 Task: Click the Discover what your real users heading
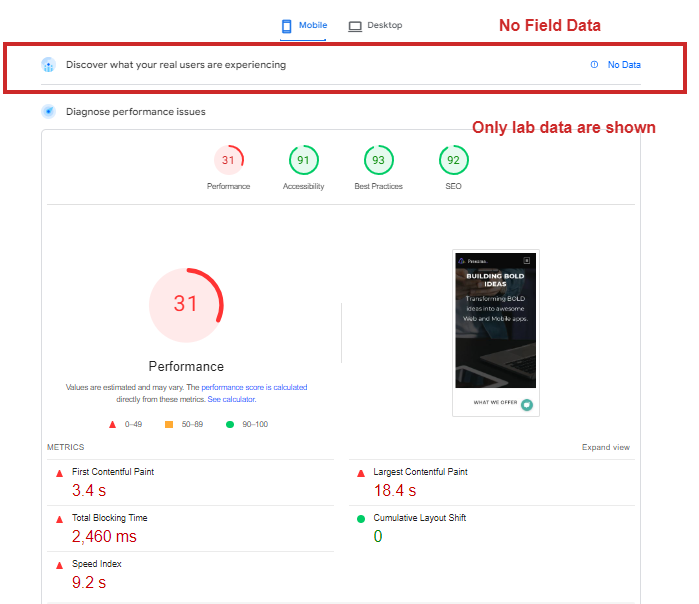(176, 65)
